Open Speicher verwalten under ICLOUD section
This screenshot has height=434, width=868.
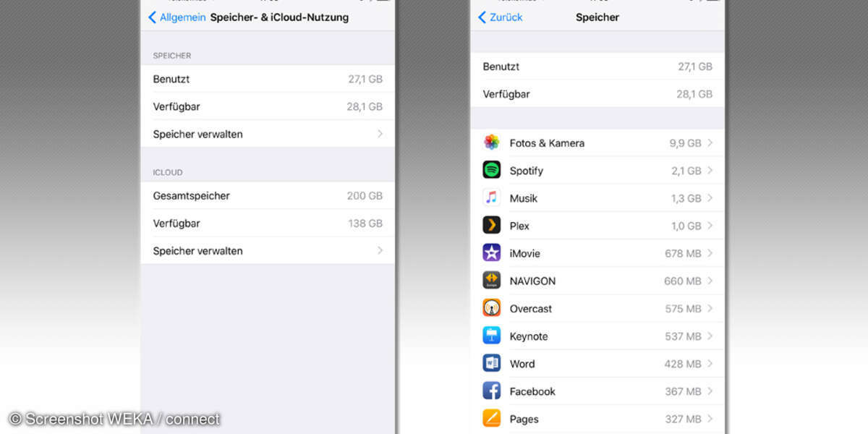[x=268, y=251]
